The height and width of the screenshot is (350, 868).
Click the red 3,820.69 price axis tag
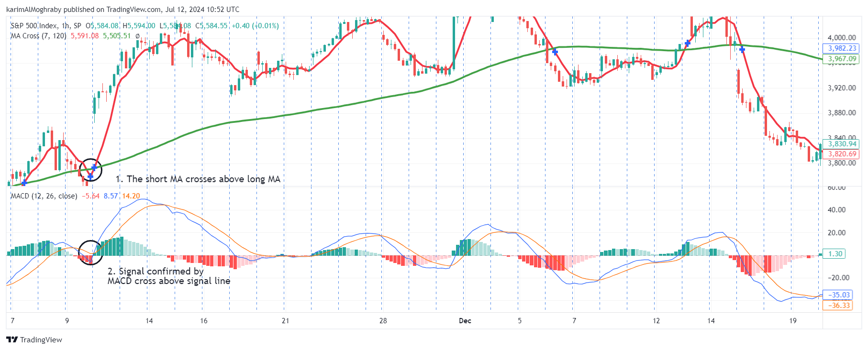click(842, 154)
